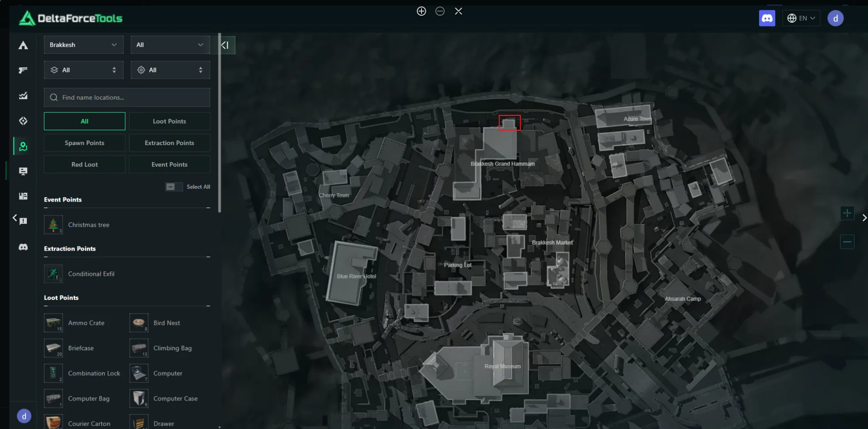Image resolution: width=868 pixels, height=429 pixels.
Task: Click the zoom in plus circle icon
Action: tap(421, 11)
